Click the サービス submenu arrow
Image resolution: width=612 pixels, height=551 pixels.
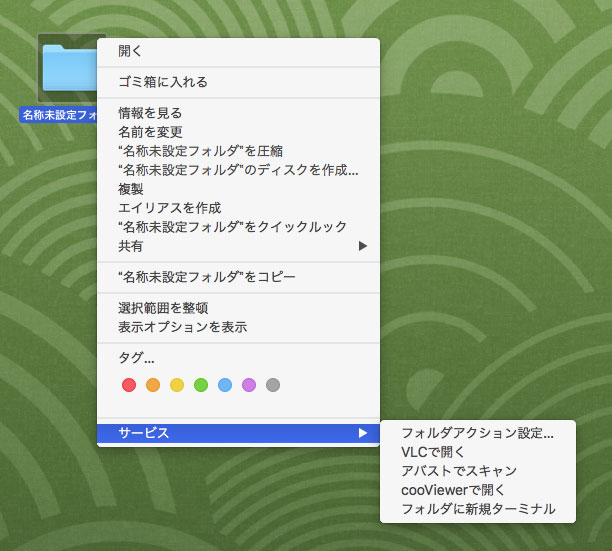point(363,433)
